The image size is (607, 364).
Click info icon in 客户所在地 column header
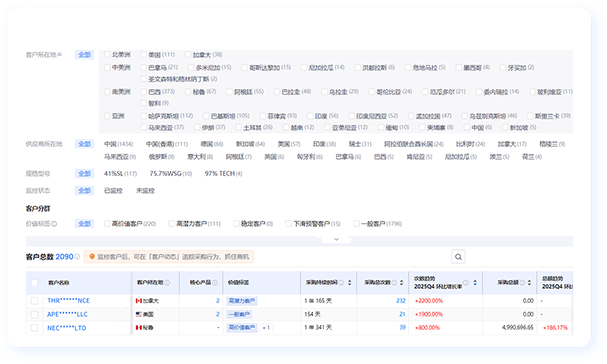pyautogui.click(x=167, y=283)
